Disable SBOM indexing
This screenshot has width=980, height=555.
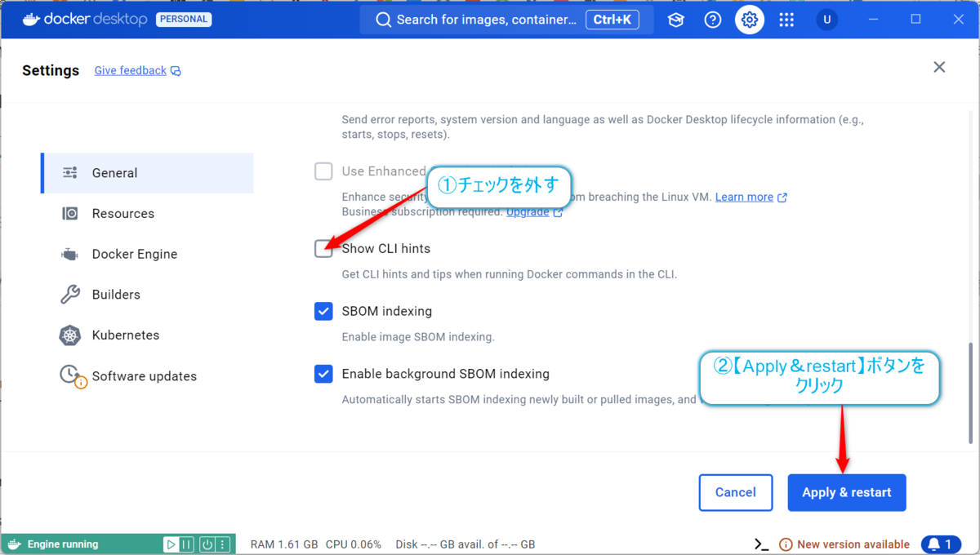pyautogui.click(x=323, y=311)
